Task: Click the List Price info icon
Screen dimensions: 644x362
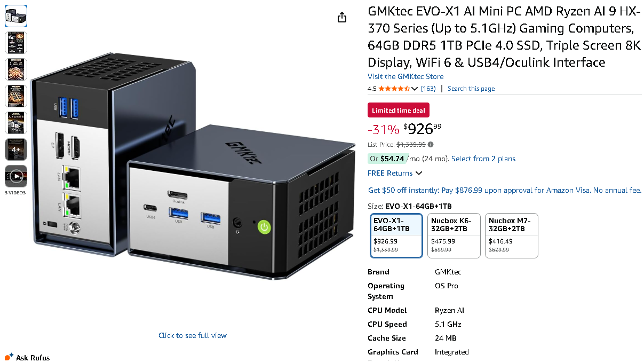Action: (x=431, y=145)
